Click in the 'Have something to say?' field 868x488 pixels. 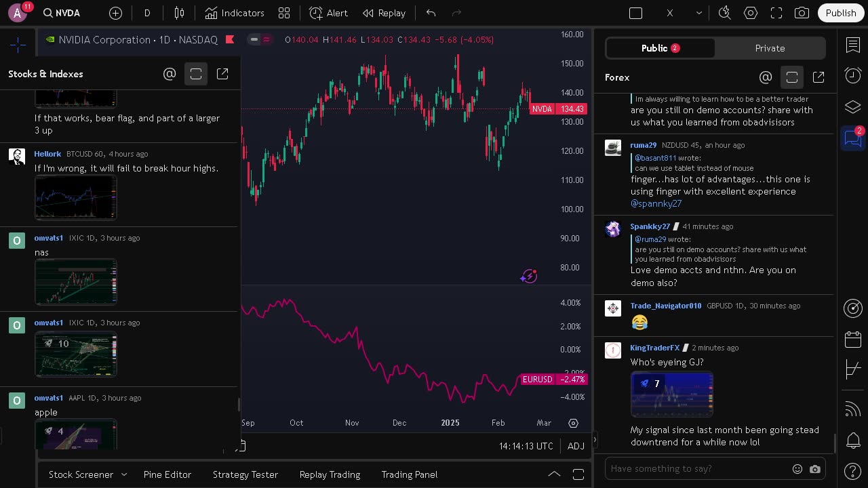(x=698, y=468)
